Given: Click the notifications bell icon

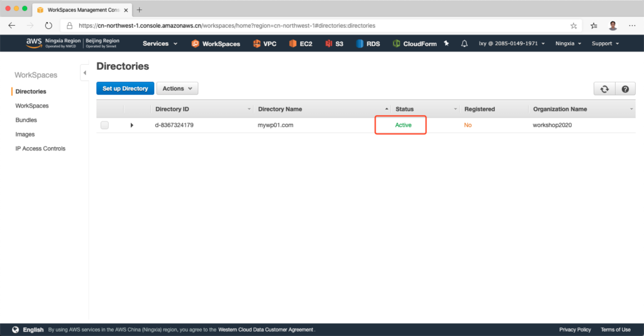Looking at the screenshot, I should pos(465,43).
